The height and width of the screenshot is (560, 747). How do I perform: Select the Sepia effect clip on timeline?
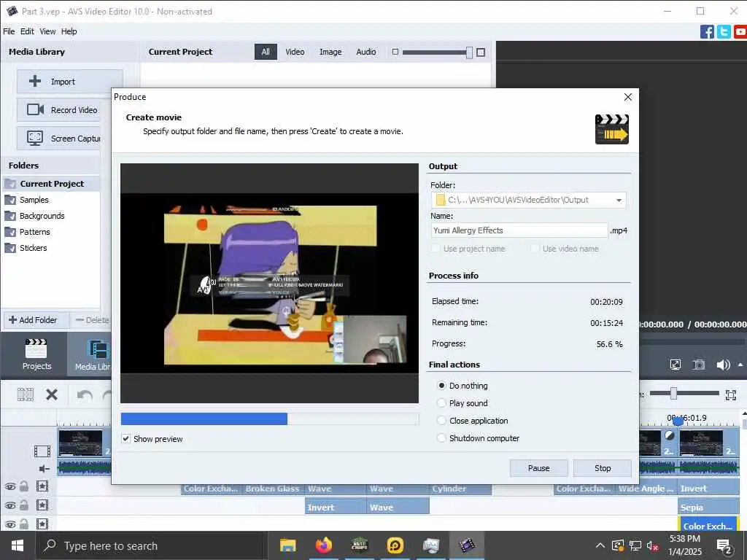[x=709, y=507]
